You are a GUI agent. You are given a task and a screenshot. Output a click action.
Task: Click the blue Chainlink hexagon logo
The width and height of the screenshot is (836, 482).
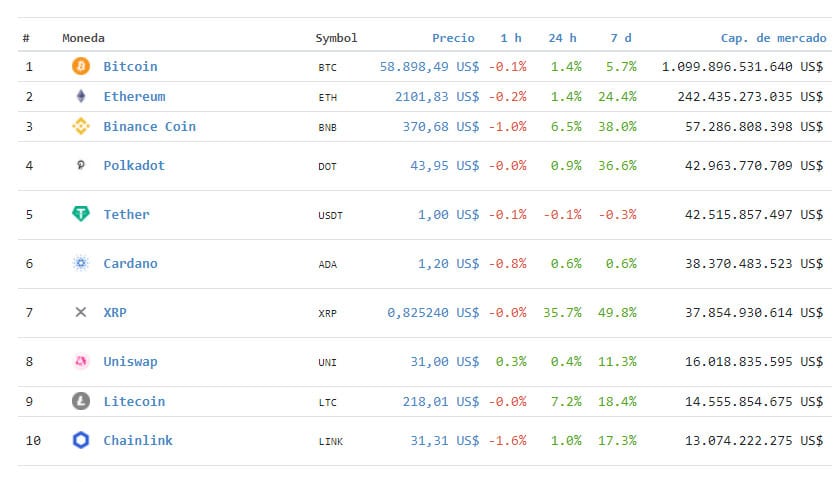pos(81,440)
